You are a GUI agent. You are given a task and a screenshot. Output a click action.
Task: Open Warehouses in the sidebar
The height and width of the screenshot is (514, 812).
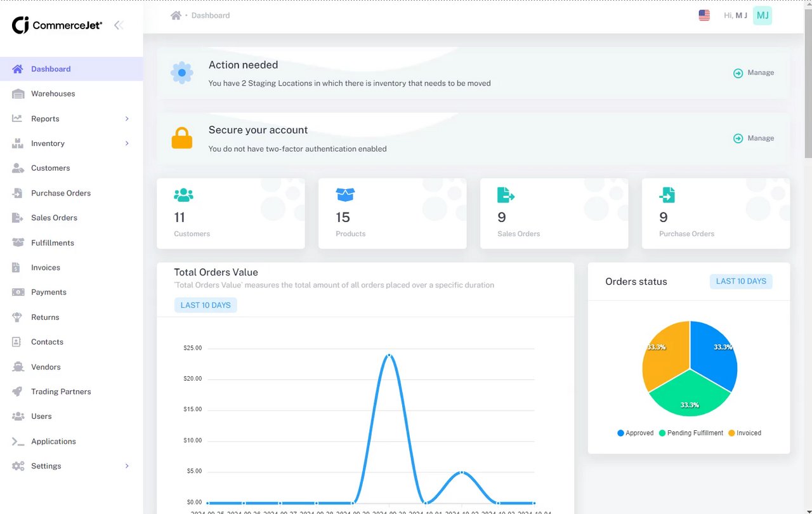pos(71,94)
